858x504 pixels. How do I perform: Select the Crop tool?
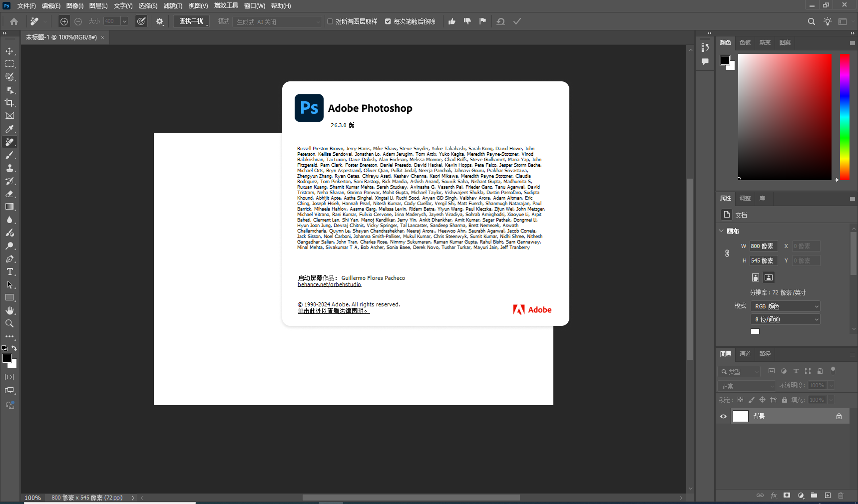(x=9, y=103)
